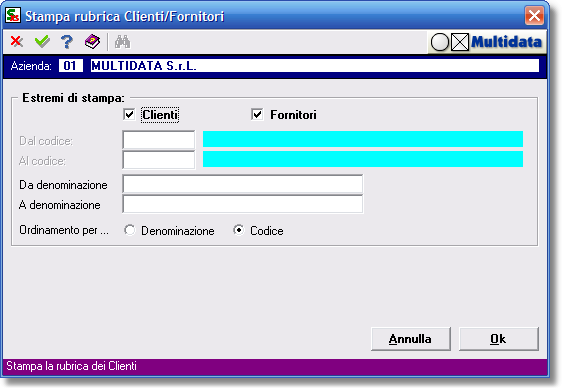The height and width of the screenshot is (390, 562).
Task: Click the Al codice: label
Action: [42, 161]
